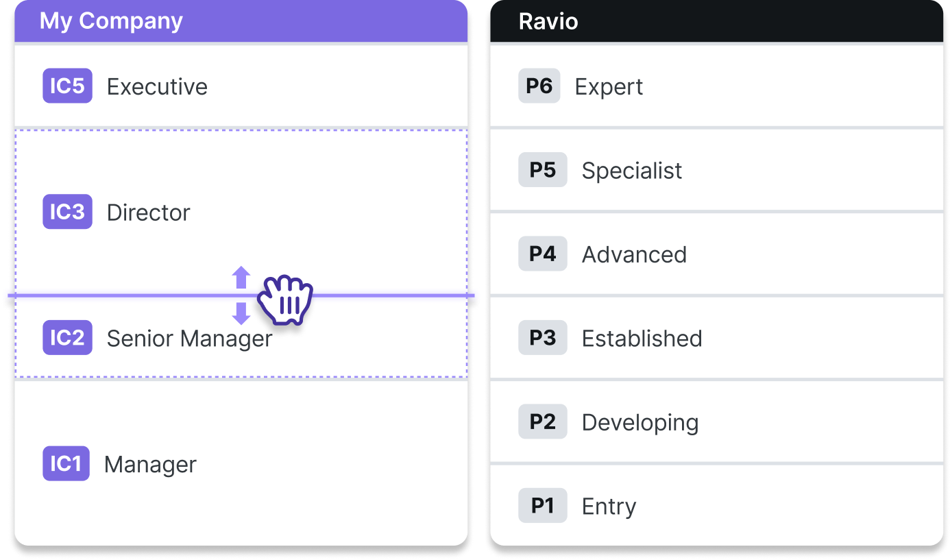Click the IC5 level badge

coord(67,86)
